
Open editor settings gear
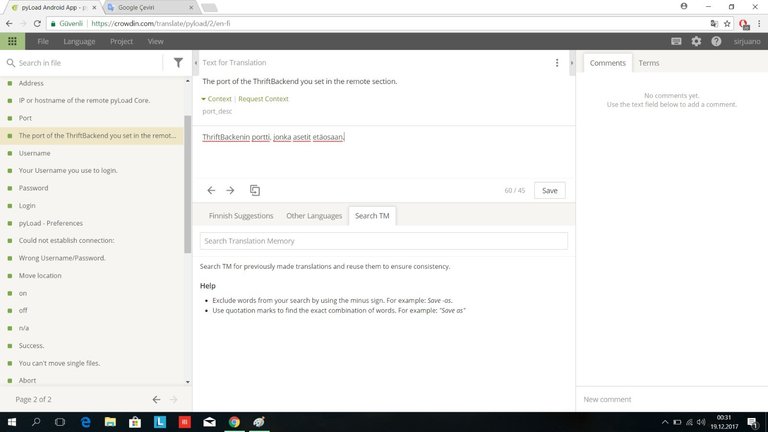[x=696, y=41]
